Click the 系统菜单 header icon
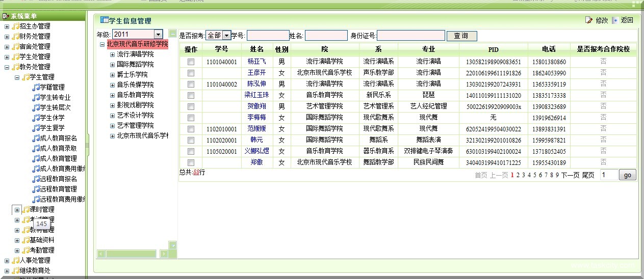The height and width of the screenshot is (279, 644). pyautogui.click(x=6, y=16)
